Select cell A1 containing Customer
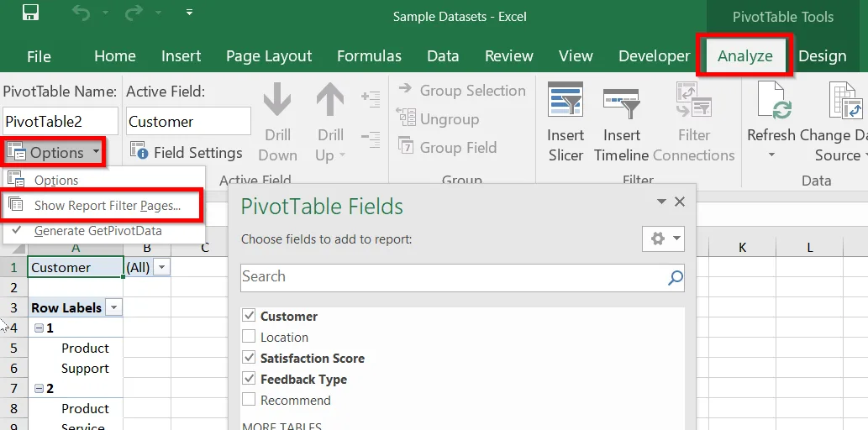This screenshot has width=868, height=430. pyautogui.click(x=76, y=267)
